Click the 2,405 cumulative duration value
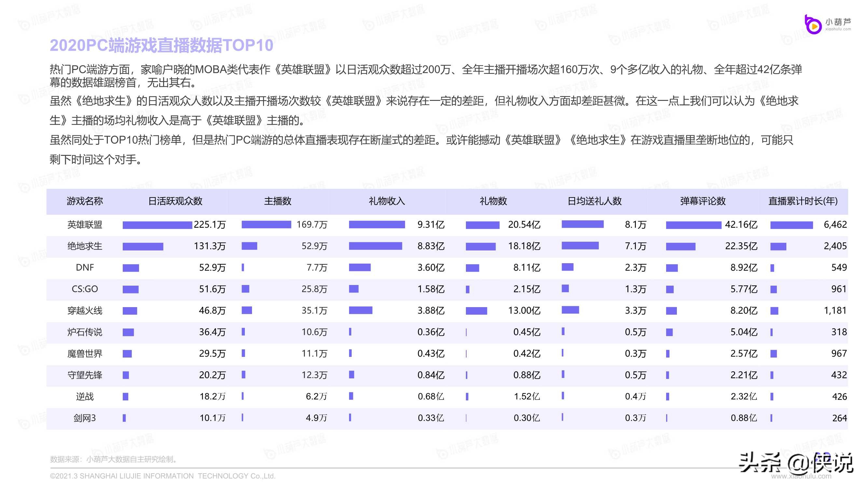Image resolution: width=868 pixels, height=488 pixels. [x=835, y=246]
